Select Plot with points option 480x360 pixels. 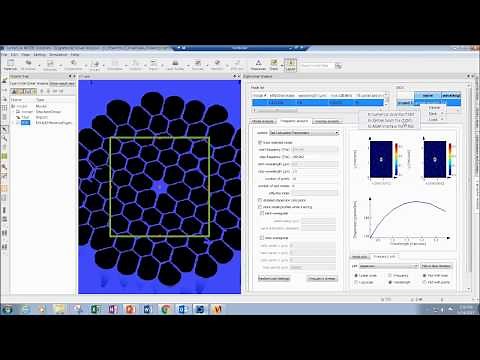tap(424, 282)
